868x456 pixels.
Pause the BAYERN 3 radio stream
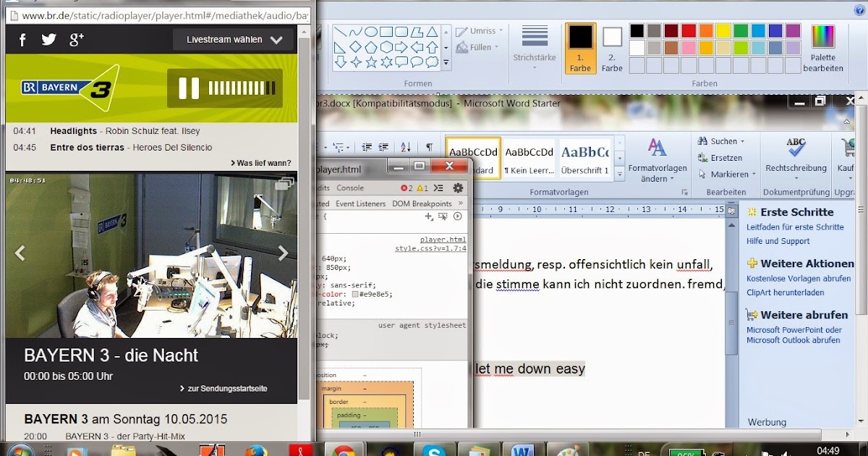(x=189, y=88)
